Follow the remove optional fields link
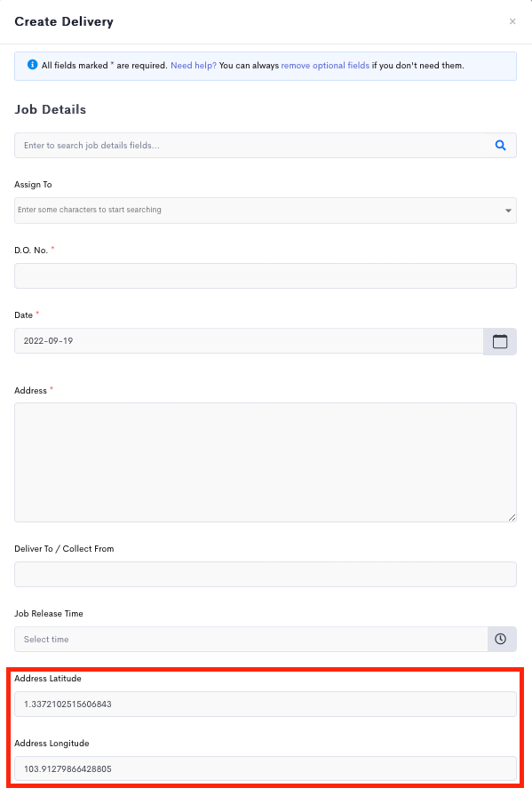The height and width of the screenshot is (796, 532). [x=325, y=66]
